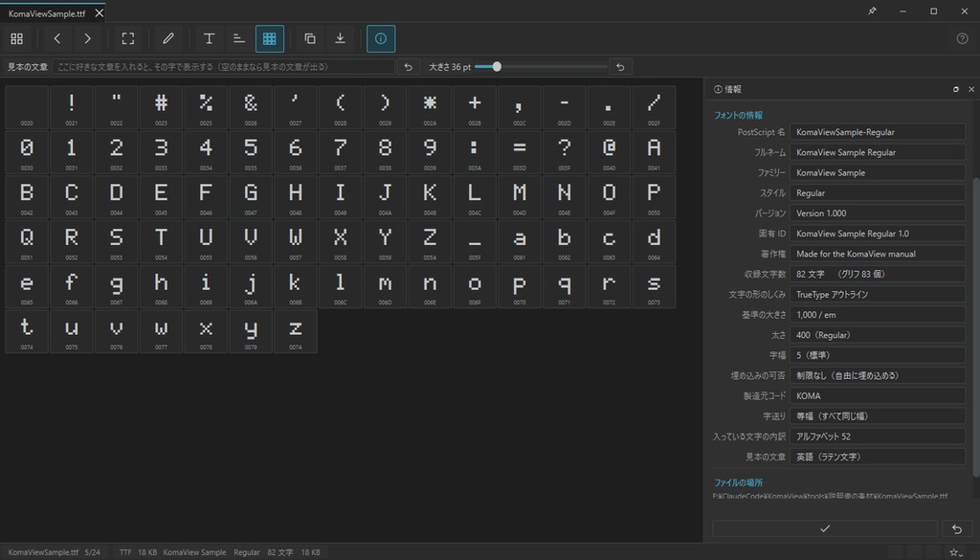Click the ファイルの場所 section heading

(738, 482)
